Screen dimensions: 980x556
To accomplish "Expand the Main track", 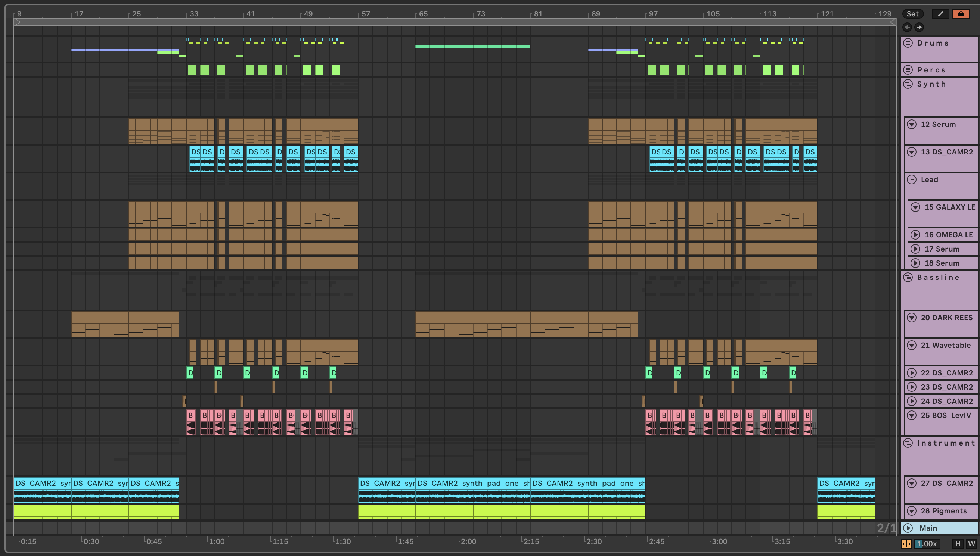I will click(x=908, y=528).
